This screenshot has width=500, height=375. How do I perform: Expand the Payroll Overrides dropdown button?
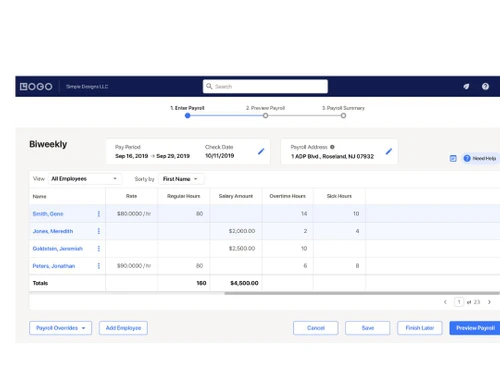(60, 328)
